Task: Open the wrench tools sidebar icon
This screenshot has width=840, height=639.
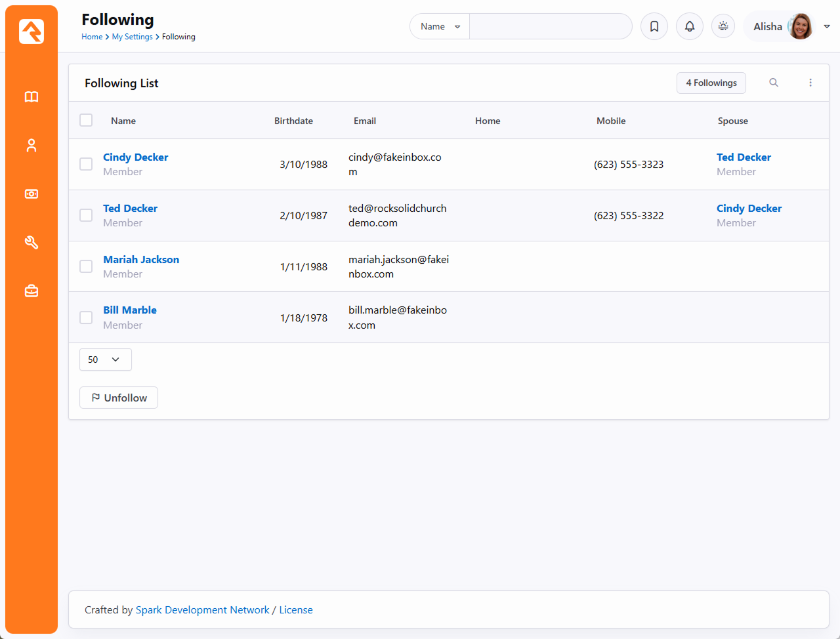Action: [x=31, y=243]
